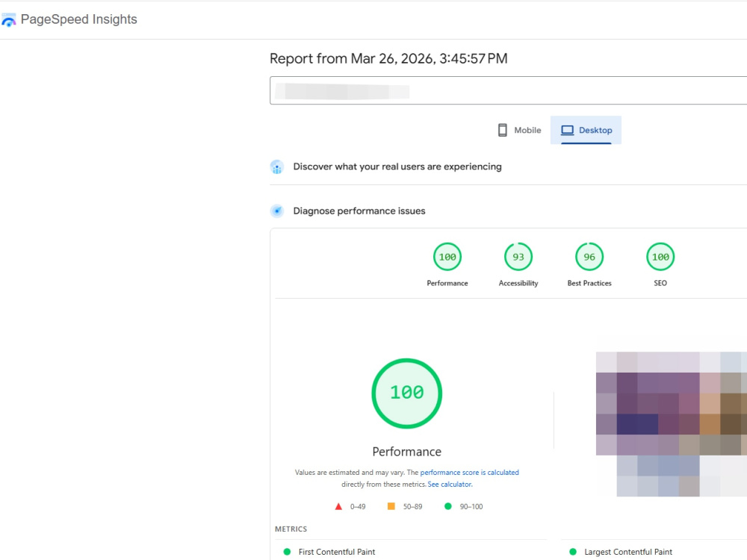Click the Best Practices label

(589, 283)
